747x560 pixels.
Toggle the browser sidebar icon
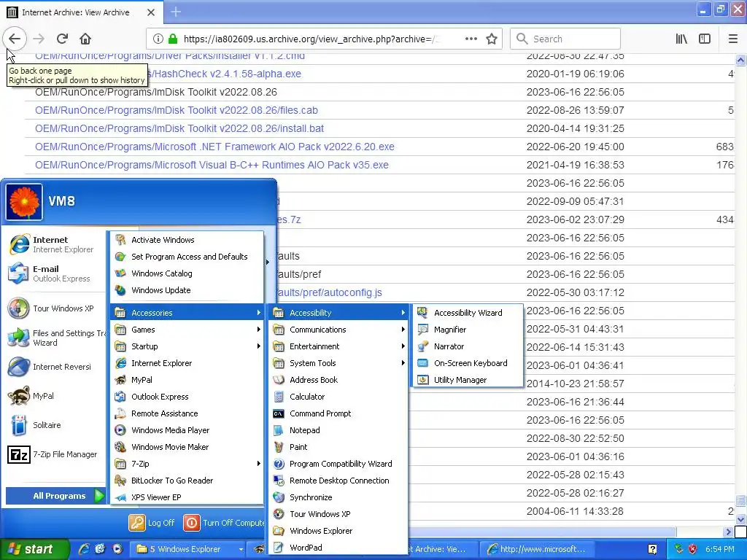[x=705, y=39]
